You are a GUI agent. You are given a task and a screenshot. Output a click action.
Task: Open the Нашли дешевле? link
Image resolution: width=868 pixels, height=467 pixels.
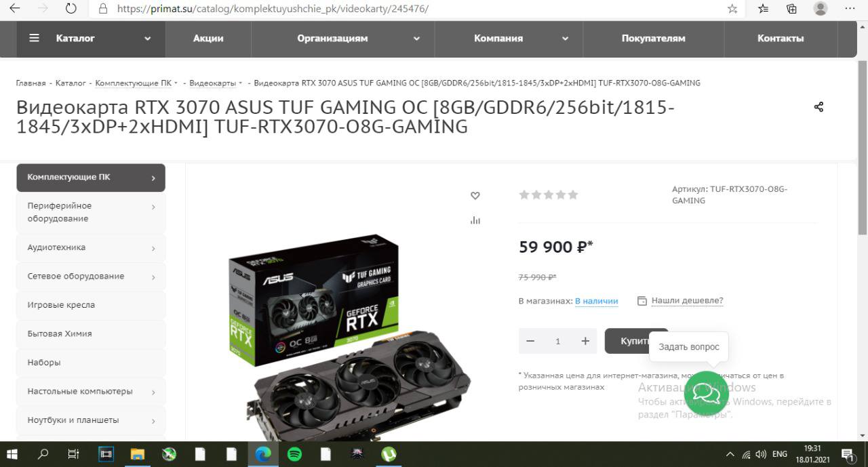(687, 300)
